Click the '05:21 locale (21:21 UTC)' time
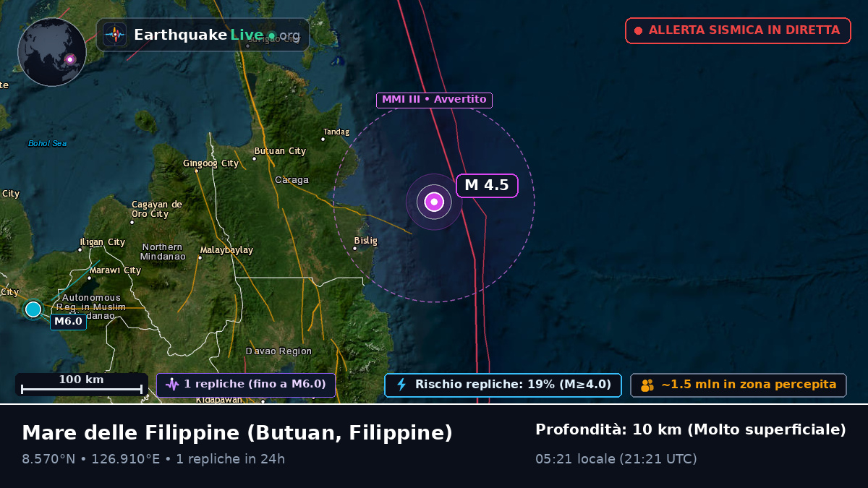This screenshot has height=488, width=868. point(616,459)
